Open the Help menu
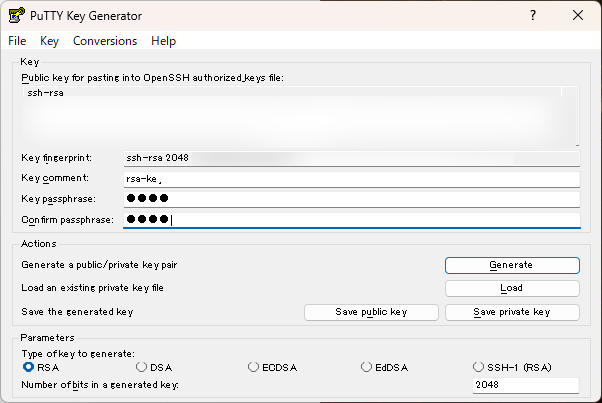This screenshot has width=602, height=403. click(163, 41)
